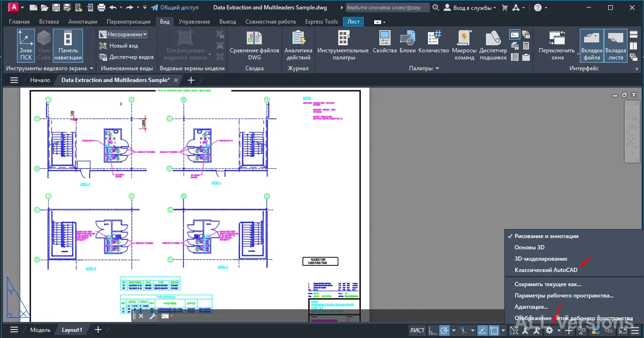Screen dimensions: 644x338
Task: Click Switch Windows (Переключить окна)
Action: pos(557,45)
